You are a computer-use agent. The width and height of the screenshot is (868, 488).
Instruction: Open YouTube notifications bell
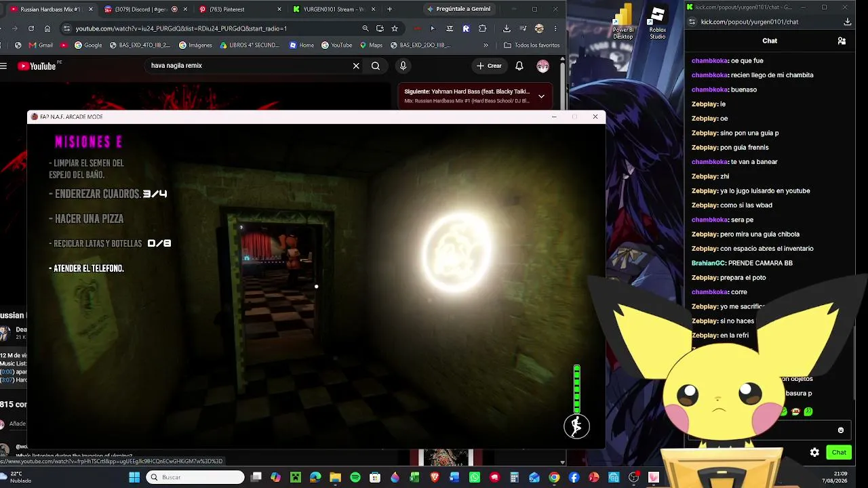pyautogui.click(x=519, y=66)
